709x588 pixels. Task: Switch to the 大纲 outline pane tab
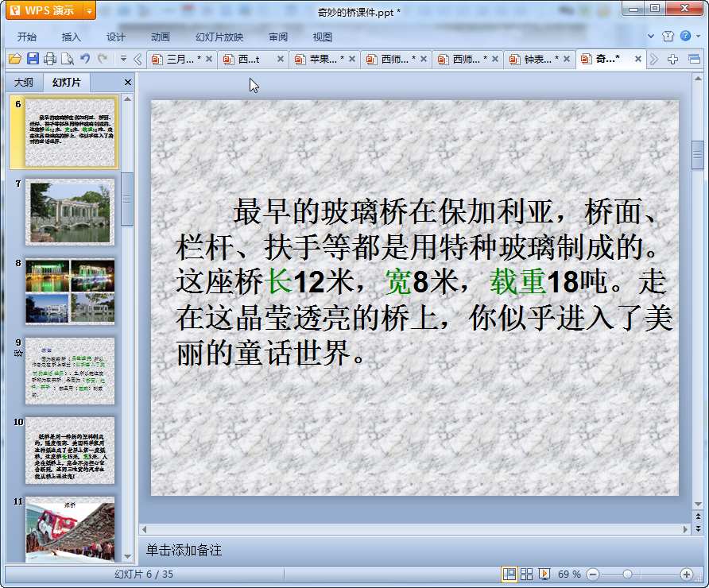(x=24, y=83)
